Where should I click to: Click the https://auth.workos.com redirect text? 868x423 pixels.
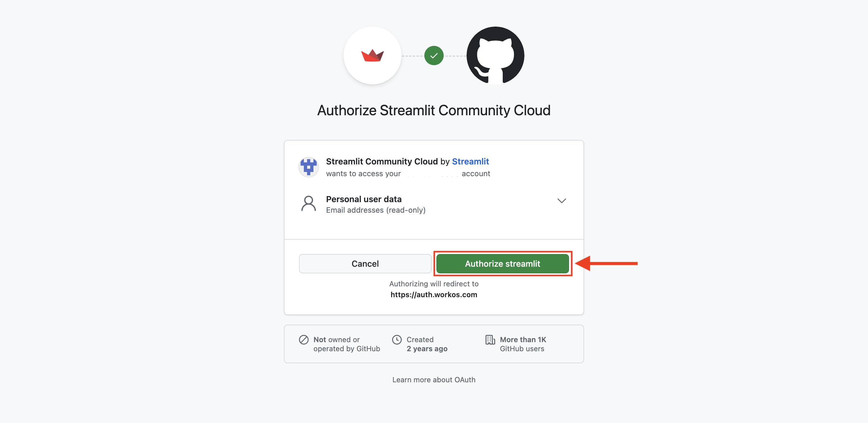coord(434,294)
